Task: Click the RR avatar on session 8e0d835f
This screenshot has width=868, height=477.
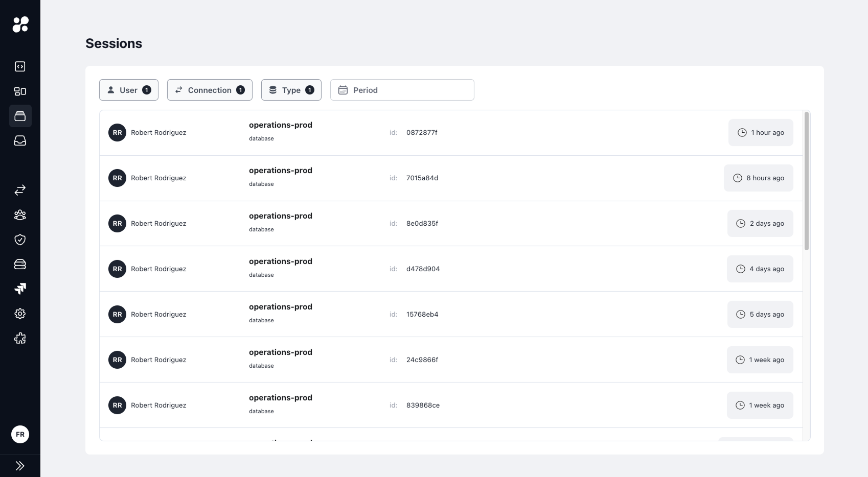Action: point(117,224)
